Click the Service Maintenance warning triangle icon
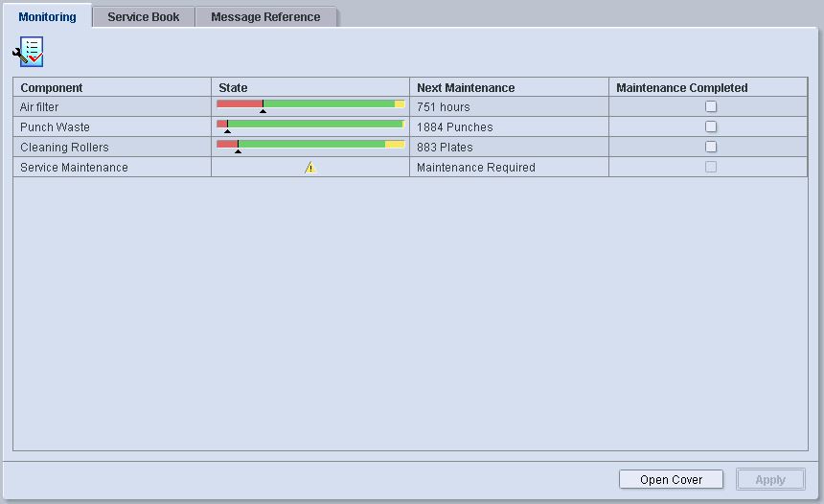 click(x=309, y=168)
